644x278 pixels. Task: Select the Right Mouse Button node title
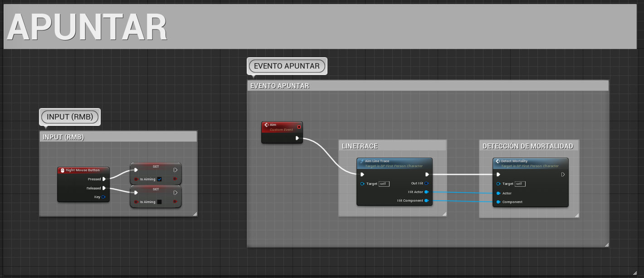[83, 170]
